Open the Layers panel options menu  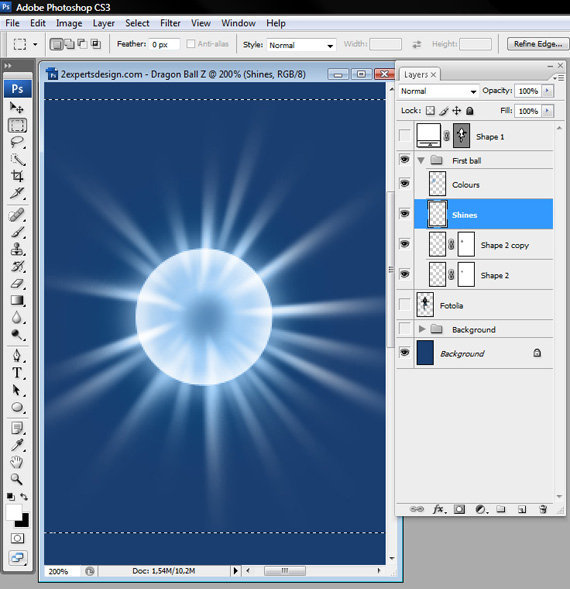(x=559, y=78)
